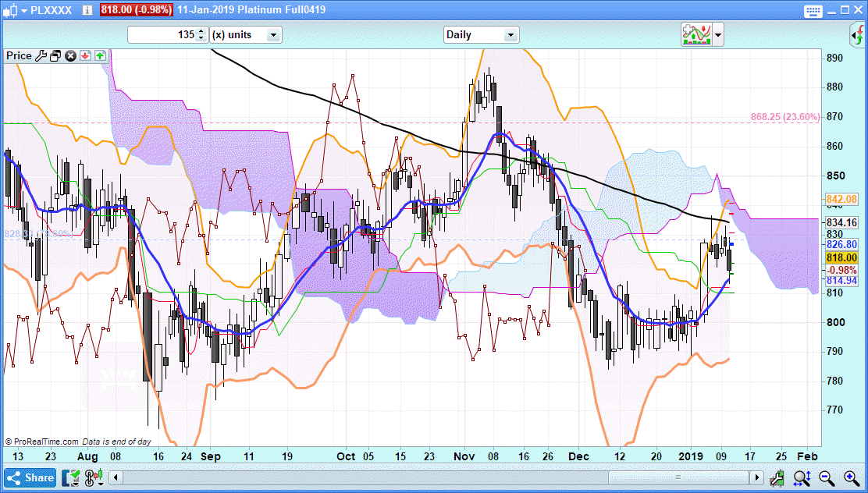Open Price settings wrench icon
The image size is (868, 493).
click(x=41, y=56)
